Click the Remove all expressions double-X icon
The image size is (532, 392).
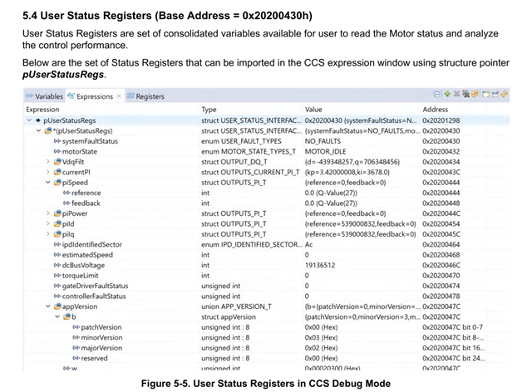click(x=465, y=94)
